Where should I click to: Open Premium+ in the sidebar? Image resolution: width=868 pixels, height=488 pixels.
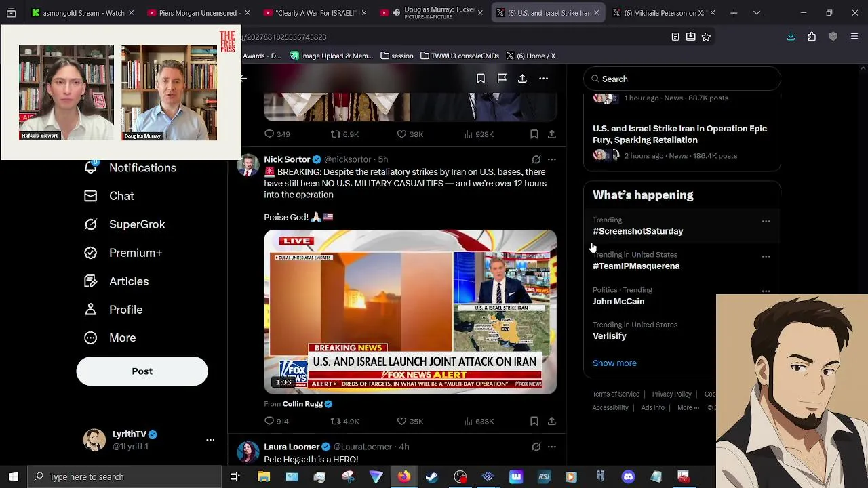pyautogui.click(x=123, y=253)
